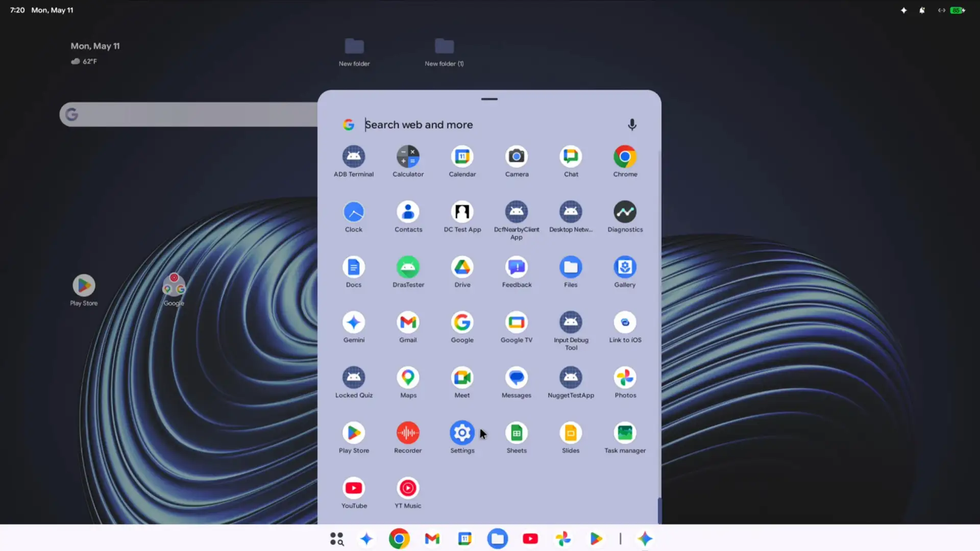Open YouTube from the taskbar

(x=530, y=539)
